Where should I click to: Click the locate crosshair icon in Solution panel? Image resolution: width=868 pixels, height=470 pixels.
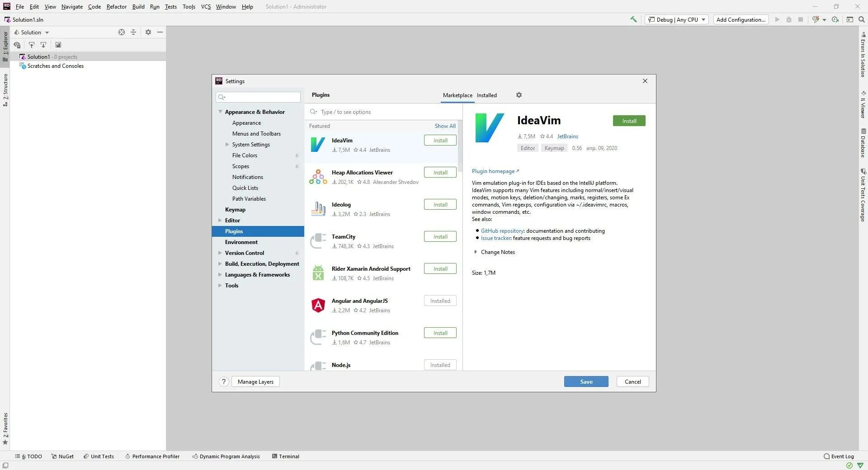tap(121, 32)
